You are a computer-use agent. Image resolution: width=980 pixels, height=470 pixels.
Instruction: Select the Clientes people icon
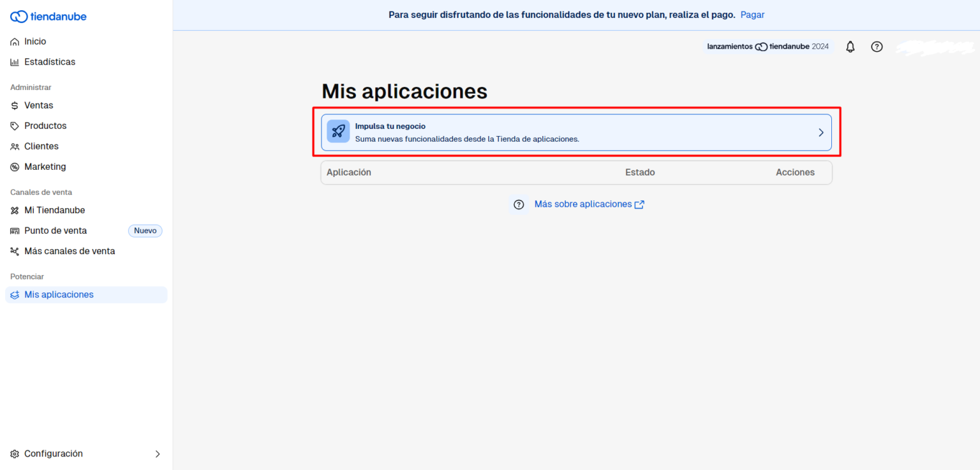(x=14, y=146)
